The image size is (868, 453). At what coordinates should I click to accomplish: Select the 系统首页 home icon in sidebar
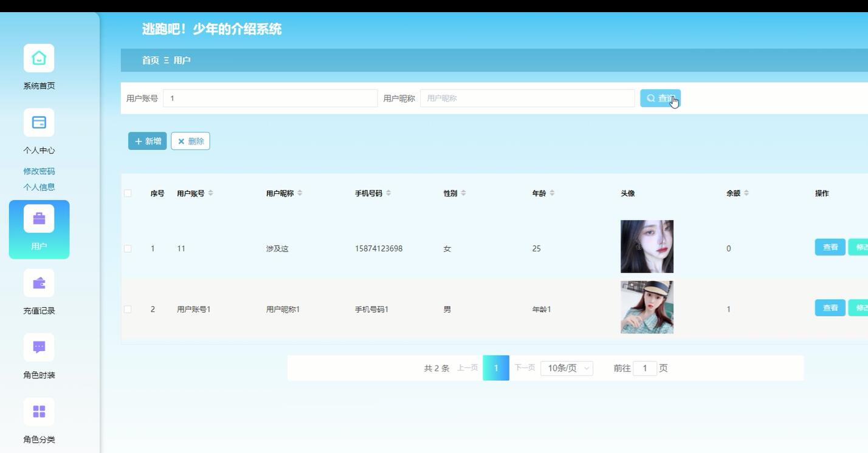(x=38, y=58)
